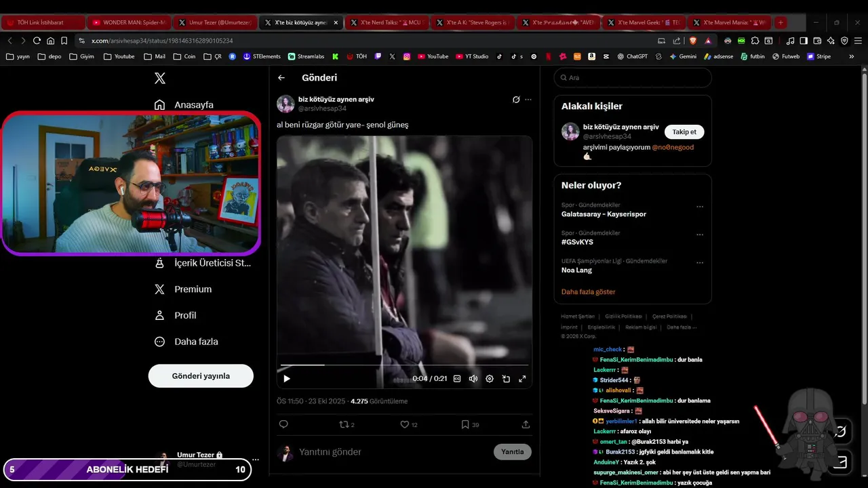Play the video
868x488 pixels.
[287, 379]
